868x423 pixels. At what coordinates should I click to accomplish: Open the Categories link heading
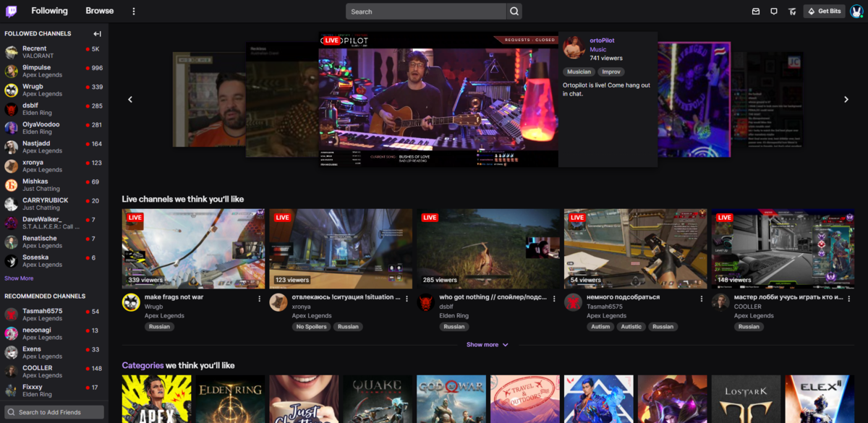click(142, 365)
